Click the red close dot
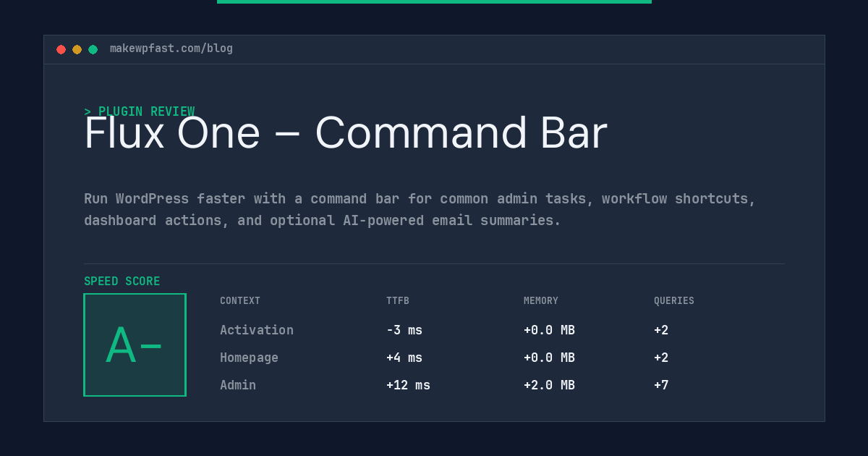This screenshot has width=868, height=456. point(61,49)
